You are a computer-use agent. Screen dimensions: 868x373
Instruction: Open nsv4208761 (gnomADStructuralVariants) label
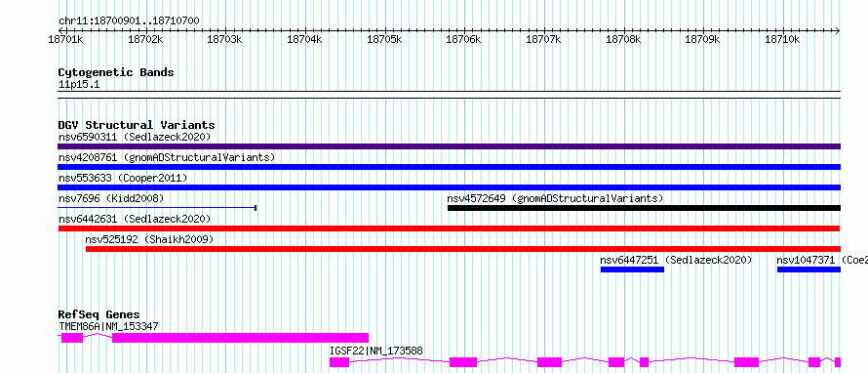pos(167,157)
